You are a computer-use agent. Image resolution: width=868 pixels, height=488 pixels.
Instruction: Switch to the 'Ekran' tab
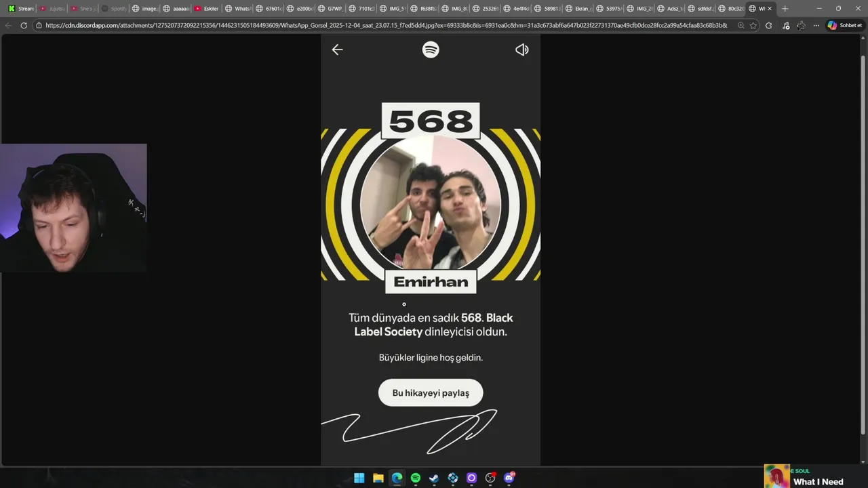578,9
